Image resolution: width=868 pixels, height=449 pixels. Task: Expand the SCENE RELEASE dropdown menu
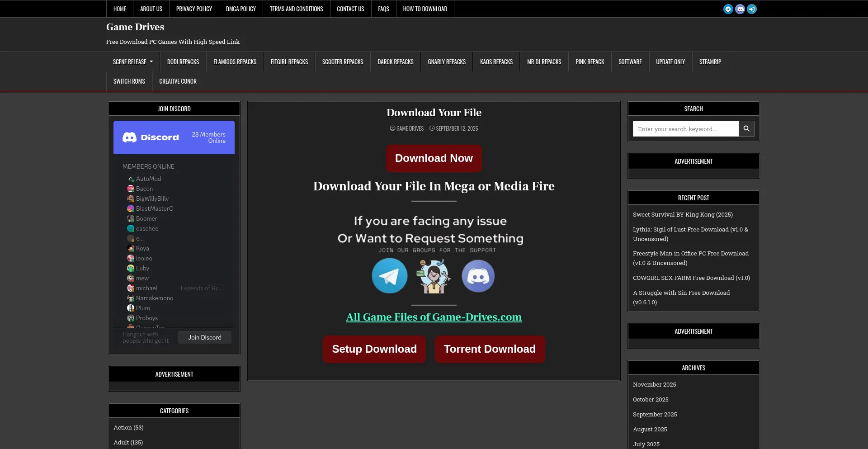coord(132,61)
